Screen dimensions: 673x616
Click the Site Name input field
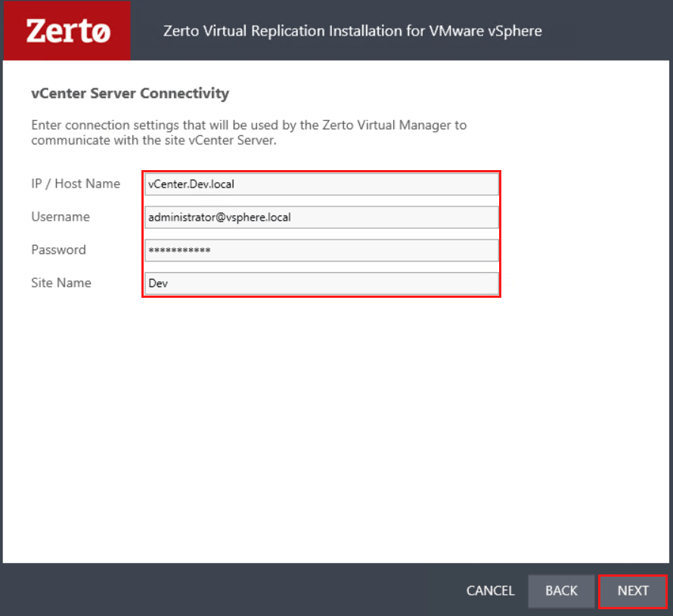point(321,283)
